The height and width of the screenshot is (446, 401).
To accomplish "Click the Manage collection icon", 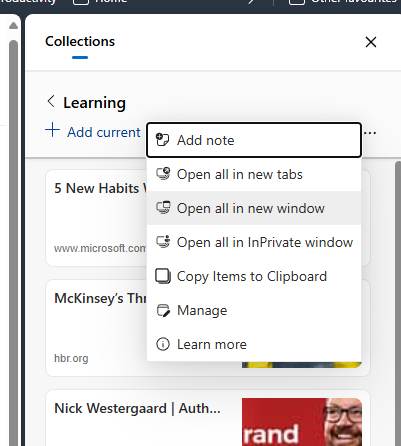I will (163, 310).
